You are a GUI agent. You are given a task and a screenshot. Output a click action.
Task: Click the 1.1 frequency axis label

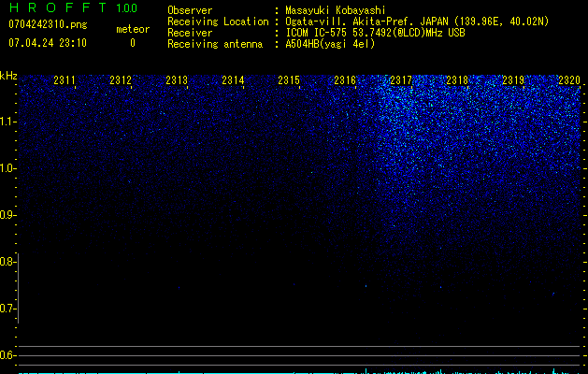(x=7, y=122)
